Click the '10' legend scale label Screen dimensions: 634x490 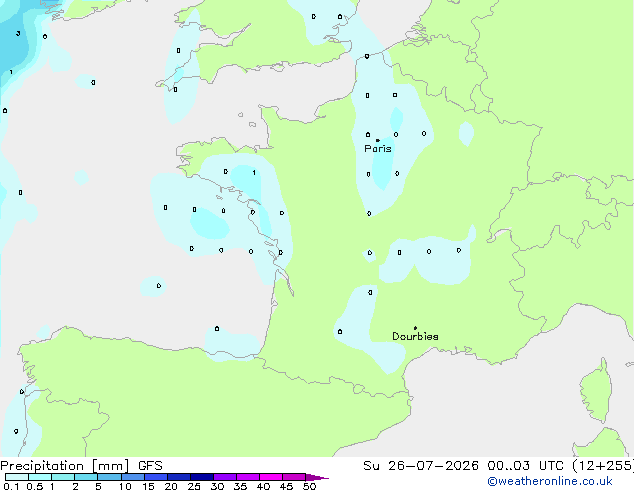click(x=125, y=486)
